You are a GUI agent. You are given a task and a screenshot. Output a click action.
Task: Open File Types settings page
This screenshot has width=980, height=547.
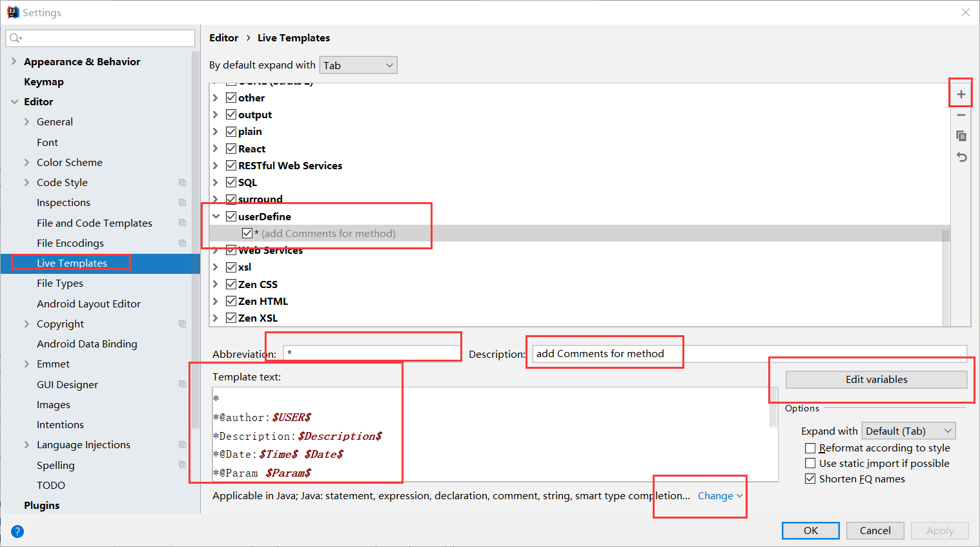pos(60,283)
